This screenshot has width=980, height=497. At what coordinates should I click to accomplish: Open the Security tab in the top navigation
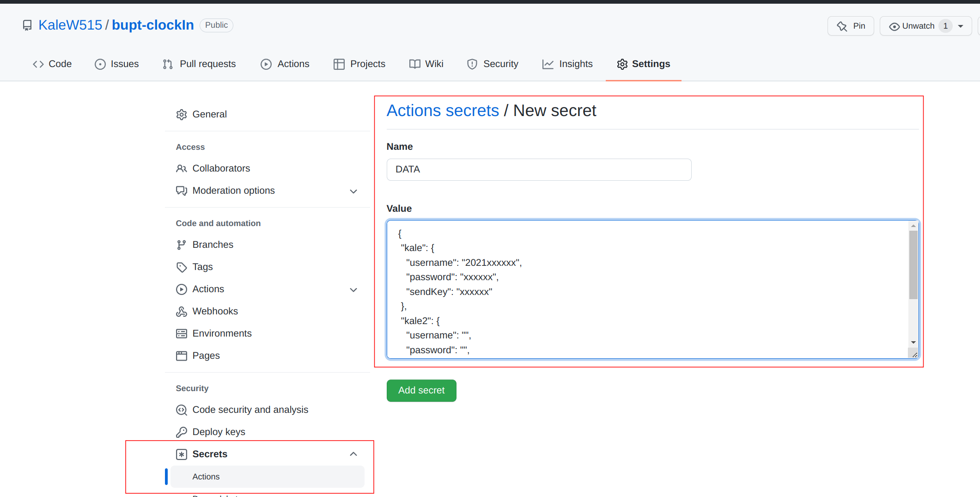(x=493, y=64)
